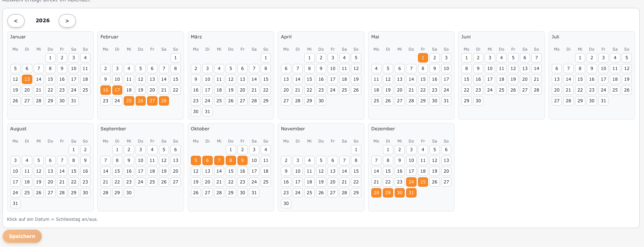This screenshot has width=644, height=247.
Task: Deselect December 24 closing day
Action: pos(411,182)
